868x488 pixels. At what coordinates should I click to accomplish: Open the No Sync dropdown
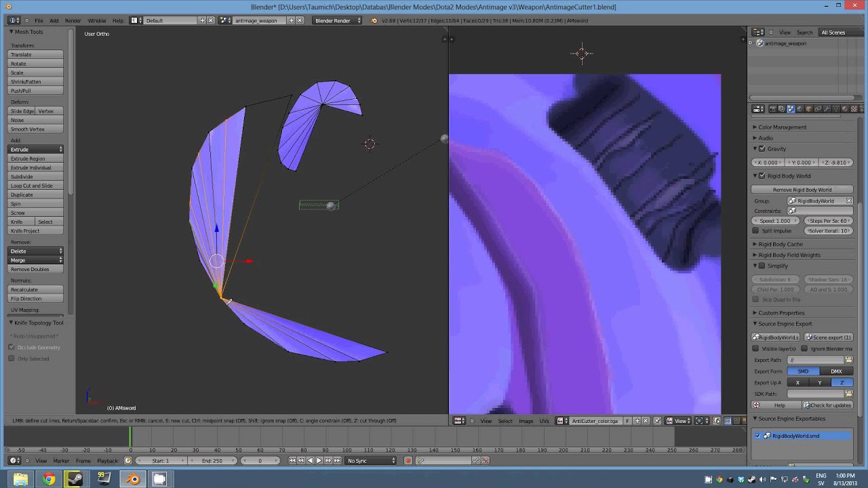(370, 461)
